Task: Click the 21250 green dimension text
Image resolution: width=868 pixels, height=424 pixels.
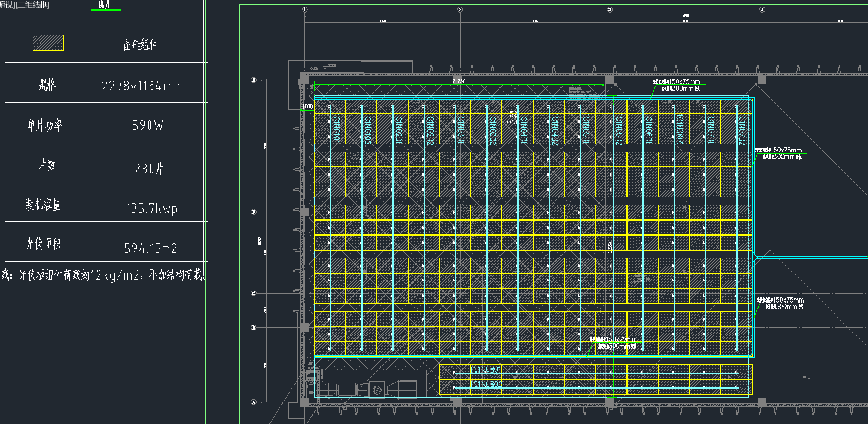Action: (x=459, y=81)
